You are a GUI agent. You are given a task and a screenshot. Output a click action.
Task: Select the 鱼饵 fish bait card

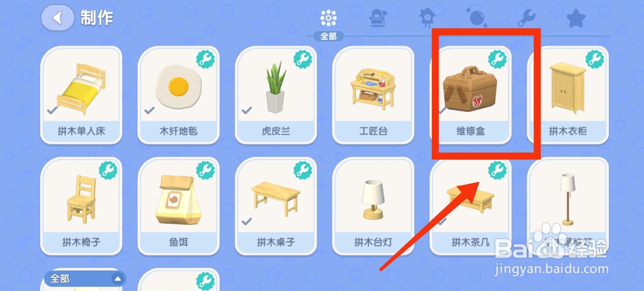pyautogui.click(x=179, y=206)
